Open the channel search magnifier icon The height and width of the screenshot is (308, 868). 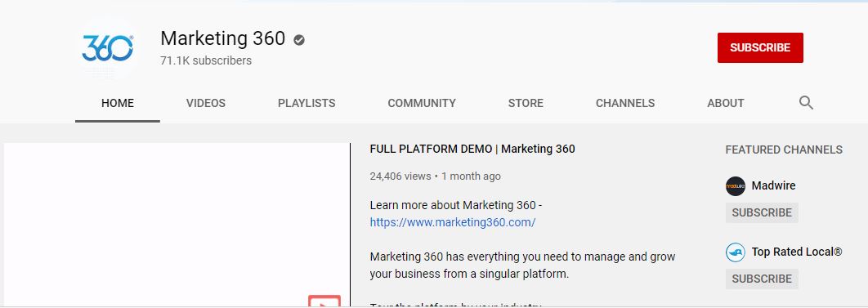point(806,102)
